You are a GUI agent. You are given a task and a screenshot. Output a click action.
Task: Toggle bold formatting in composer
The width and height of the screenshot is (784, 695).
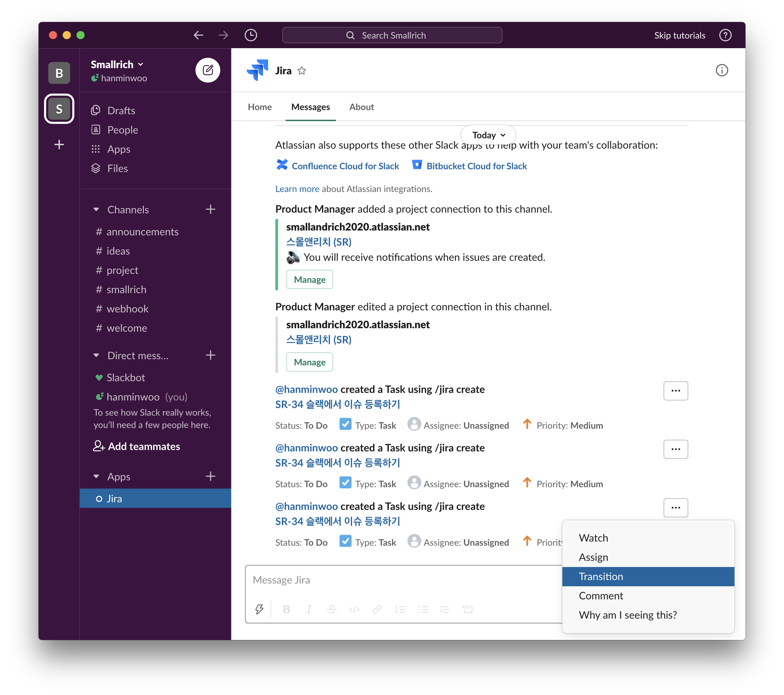(286, 609)
